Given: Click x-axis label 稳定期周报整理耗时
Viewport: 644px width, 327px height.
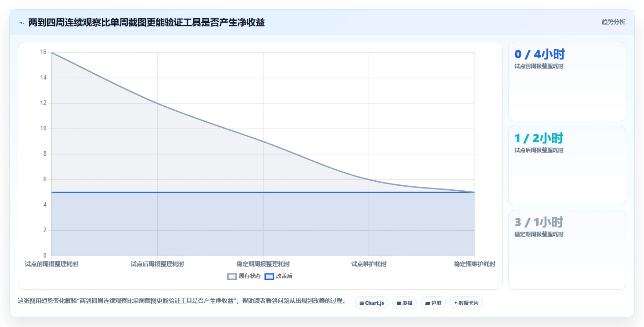Looking at the screenshot, I should point(263,264).
